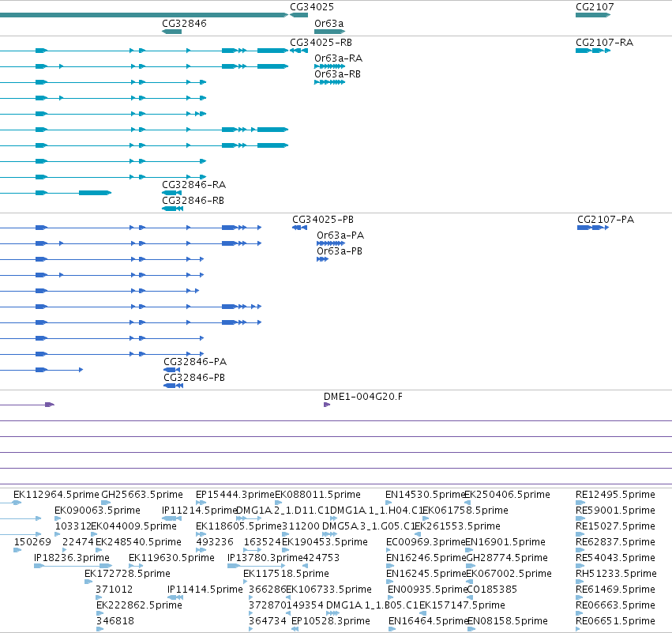Select the DMG1A.1_1.B05.C1 feature
This screenshot has width=672, height=633.
coord(333,614)
